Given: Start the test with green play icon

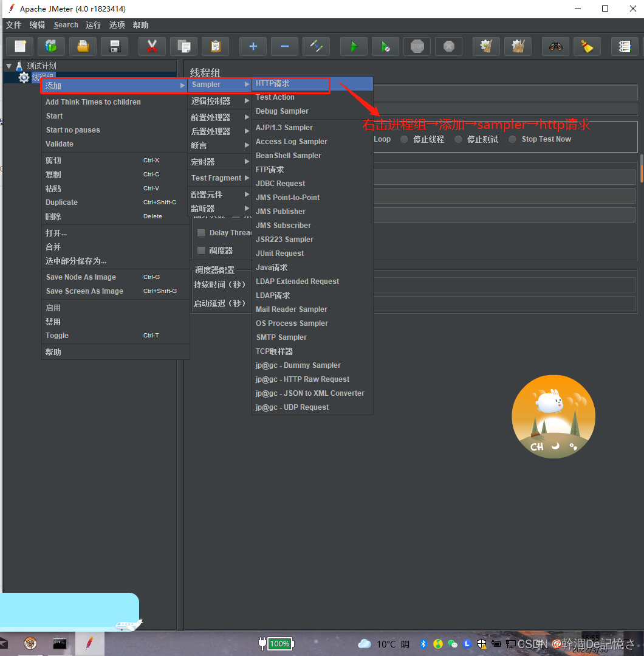Looking at the screenshot, I should coord(354,46).
